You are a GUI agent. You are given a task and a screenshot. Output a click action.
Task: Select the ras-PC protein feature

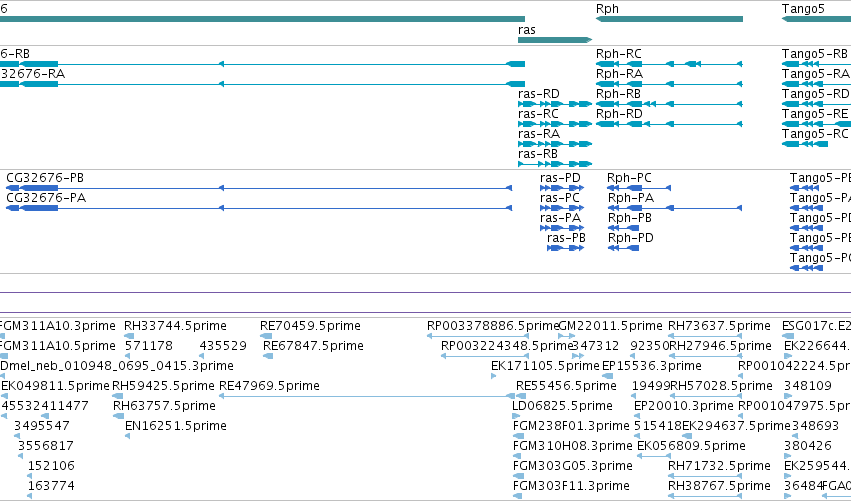(x=562, y=208)
